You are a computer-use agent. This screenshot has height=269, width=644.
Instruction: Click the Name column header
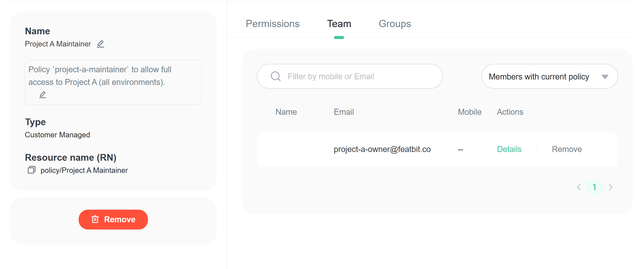pyautogui.click(x=286, y=112)
